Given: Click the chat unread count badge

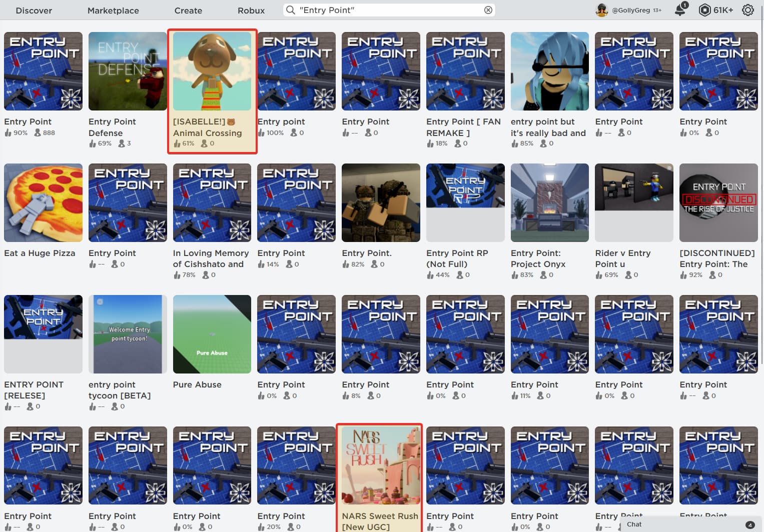Looking at the screenshot, I should point(749,524).
